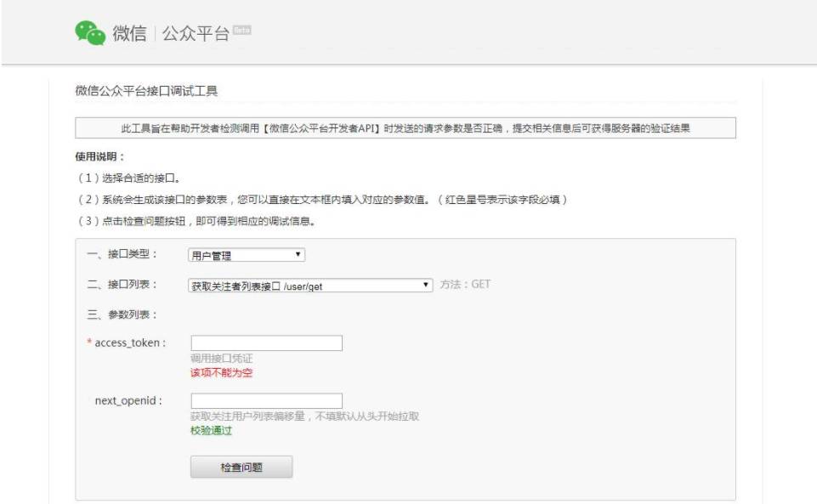This screenshot has height=504, width=817.
Task: Click the 微信 title text in the header
Action: click(130, 33)
